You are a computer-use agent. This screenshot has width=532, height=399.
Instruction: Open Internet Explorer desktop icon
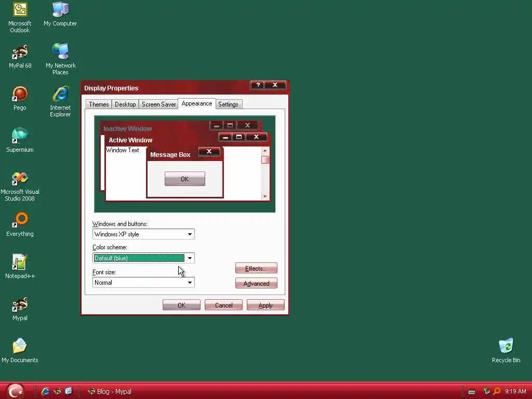tap(60, 101)
